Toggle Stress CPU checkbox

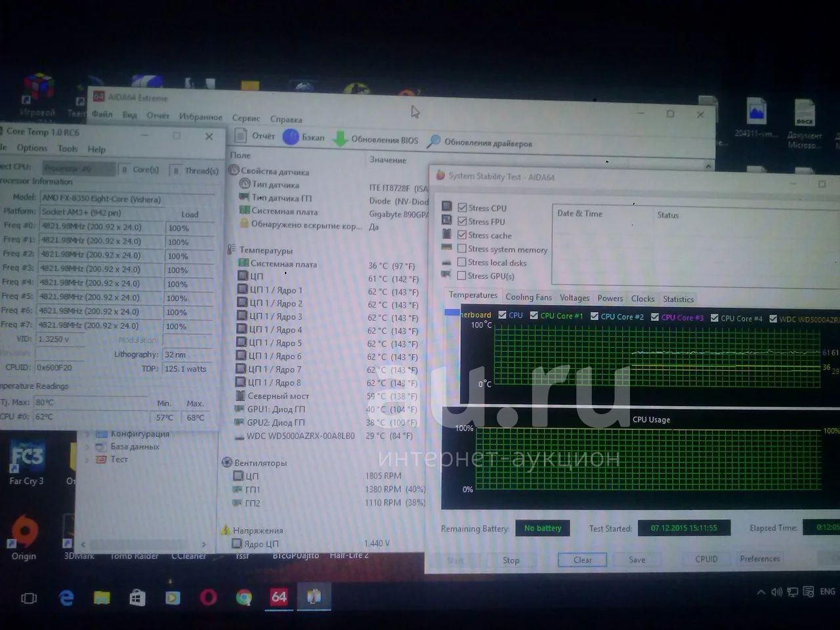tap(462, 207)
